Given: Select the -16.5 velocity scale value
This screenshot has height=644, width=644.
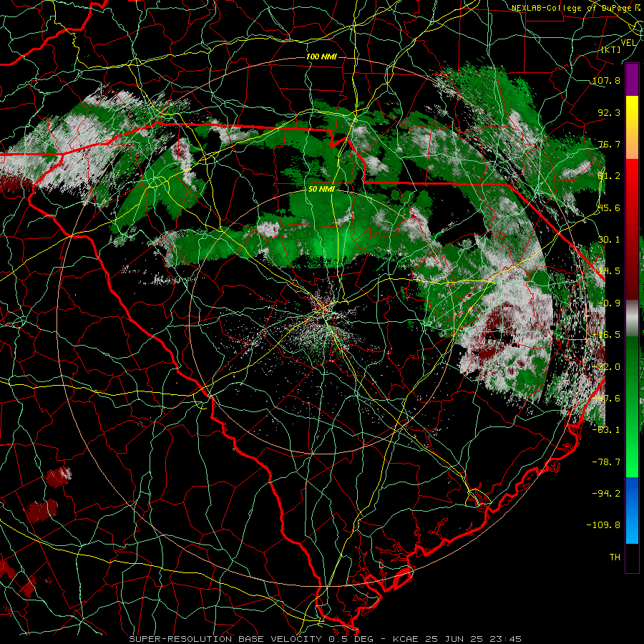Looking at the screenshot, I should point(606,334).
